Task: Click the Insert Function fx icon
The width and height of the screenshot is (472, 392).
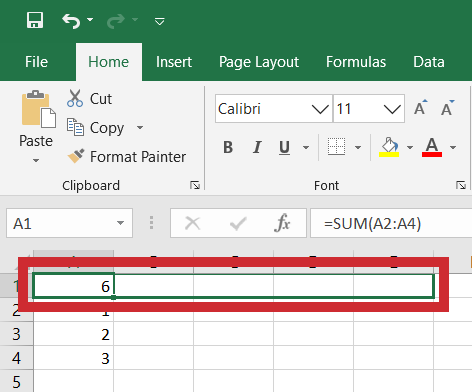Action: 282,223
